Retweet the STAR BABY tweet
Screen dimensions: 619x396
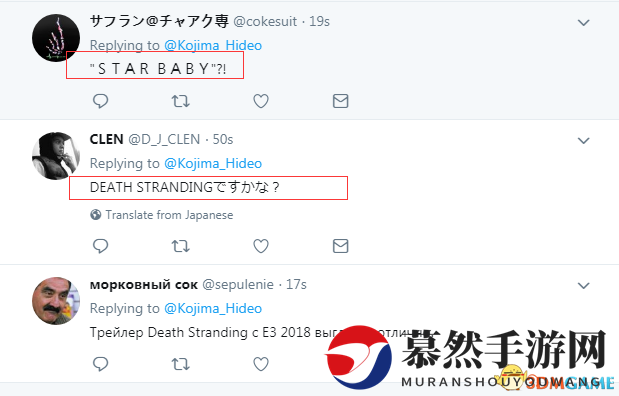pos(180,101)
